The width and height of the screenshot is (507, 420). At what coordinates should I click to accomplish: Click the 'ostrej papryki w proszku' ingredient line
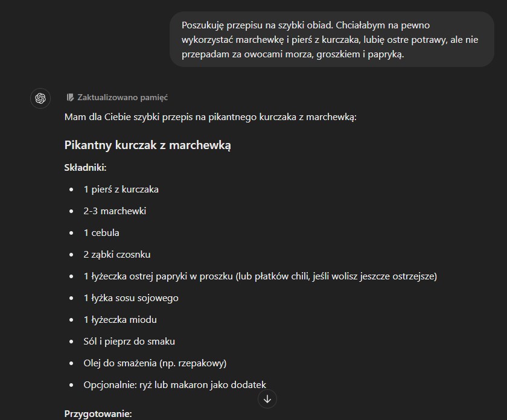260,276
